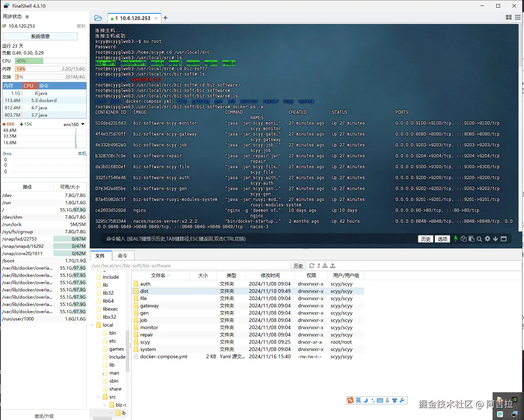Open command 历史 in terminal bar
This screenshot has width=524, height=420.
pyautogui.click(x=426, y=239)
